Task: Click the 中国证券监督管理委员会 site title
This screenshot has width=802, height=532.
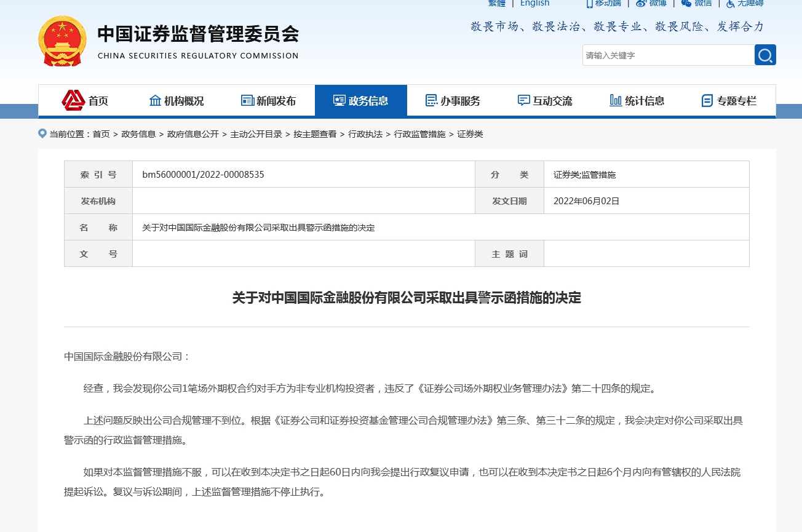Action: click(198, 34)
